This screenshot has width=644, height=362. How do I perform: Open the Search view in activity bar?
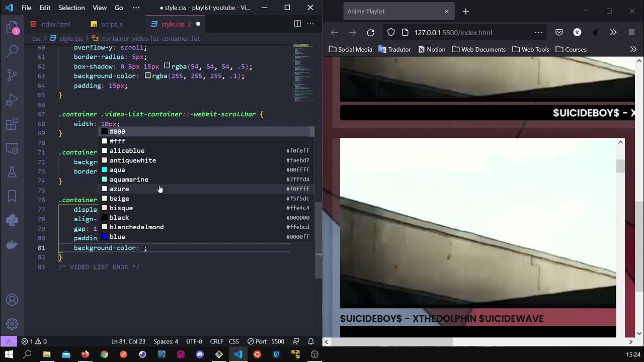[x=12, y=51]
